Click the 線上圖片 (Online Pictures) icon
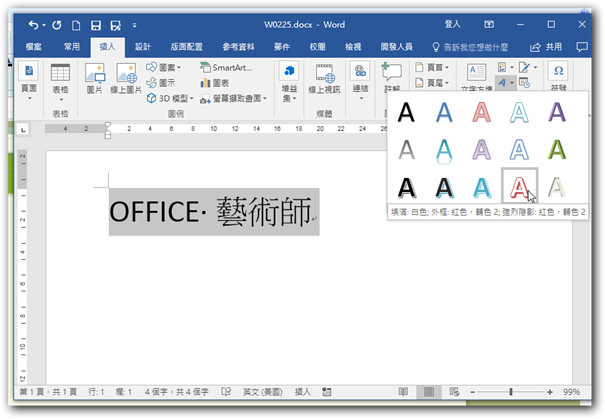Viewport: 605px width, 419px height. click(126, 79)
